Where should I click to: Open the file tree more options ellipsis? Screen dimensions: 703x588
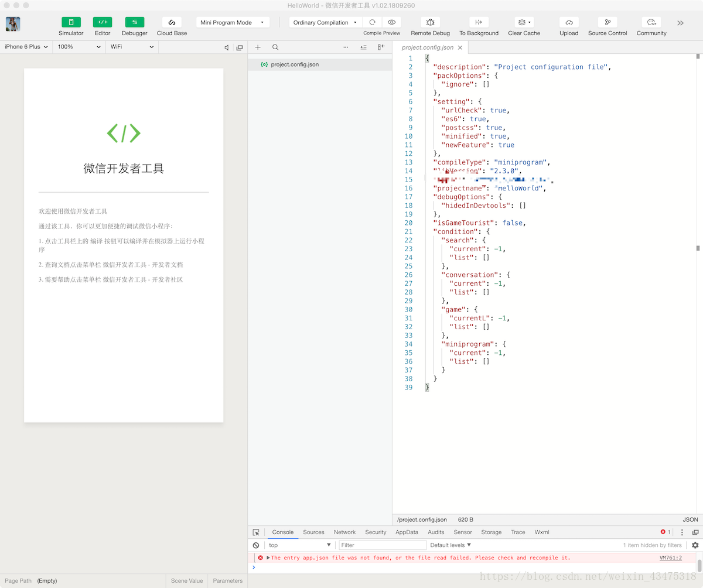click(346, 47)
